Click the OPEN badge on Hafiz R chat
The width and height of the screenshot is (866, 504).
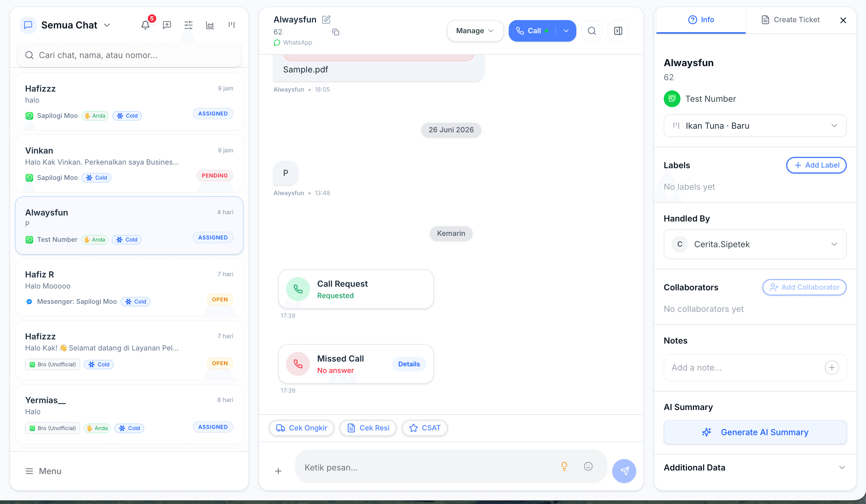pos(220,300)
